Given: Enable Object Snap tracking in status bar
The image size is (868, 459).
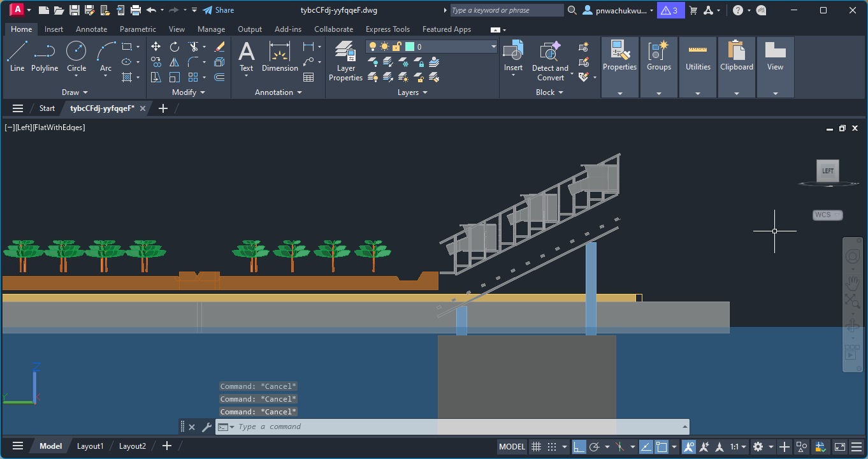Looking at the screenshot, I should tap(645, 446).
